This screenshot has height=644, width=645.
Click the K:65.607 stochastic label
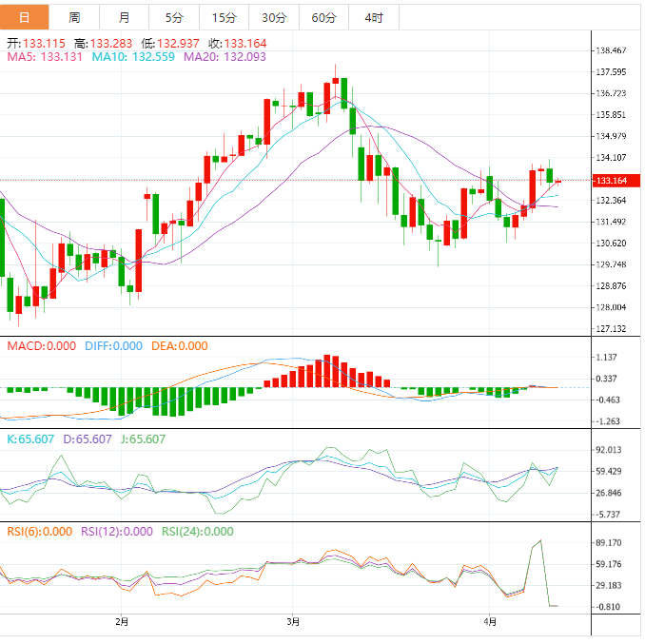pos(31,439)
